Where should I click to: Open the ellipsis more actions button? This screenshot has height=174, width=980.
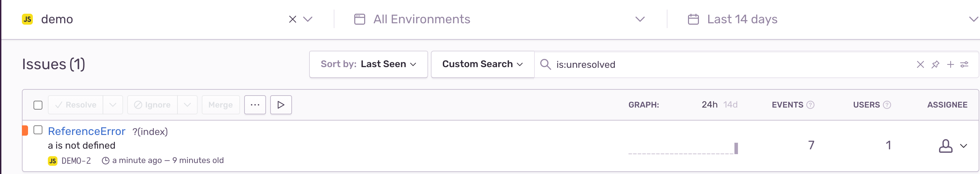click(x=255, y=105)
